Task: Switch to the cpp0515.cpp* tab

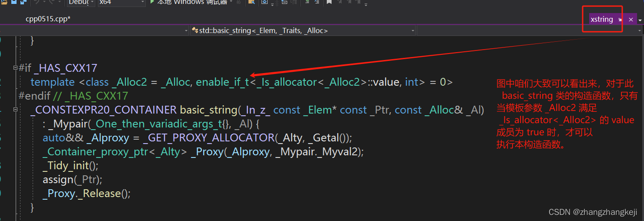Action: [x=48, y=19]
